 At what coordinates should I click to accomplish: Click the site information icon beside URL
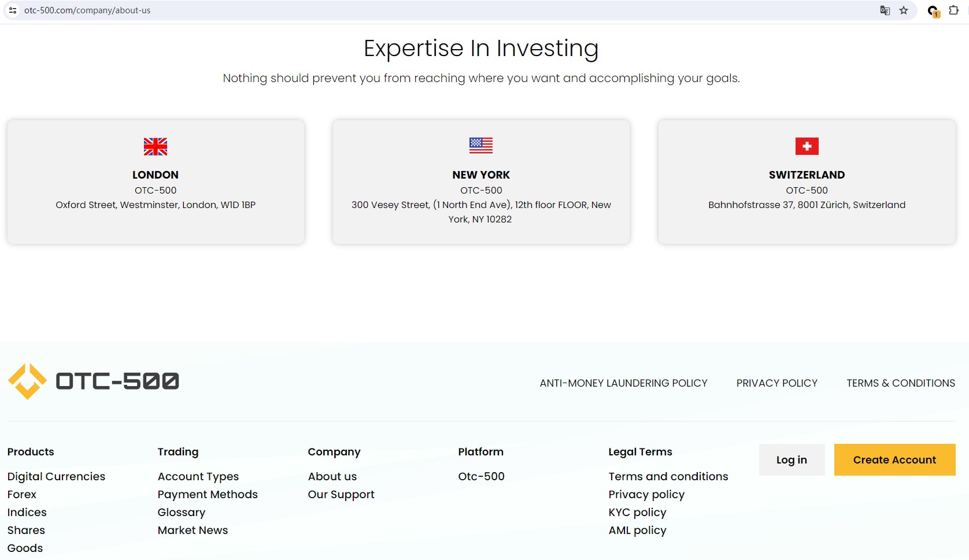(x=13, y=10)
